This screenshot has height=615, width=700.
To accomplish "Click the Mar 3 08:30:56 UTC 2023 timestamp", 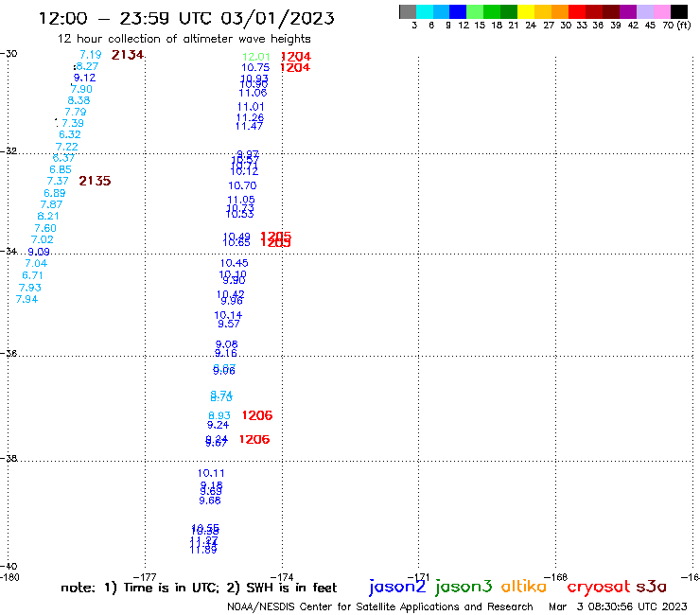I will click(x=618, y=607).
